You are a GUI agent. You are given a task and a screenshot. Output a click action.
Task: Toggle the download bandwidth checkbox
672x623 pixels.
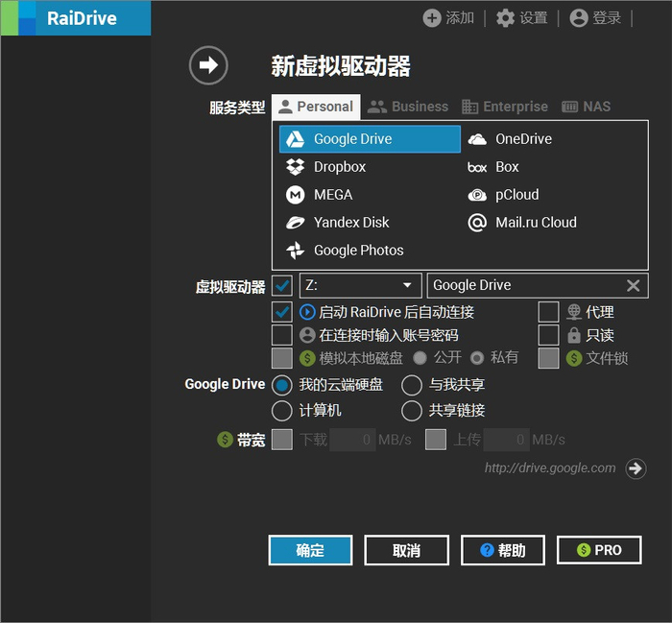point(282,440)
